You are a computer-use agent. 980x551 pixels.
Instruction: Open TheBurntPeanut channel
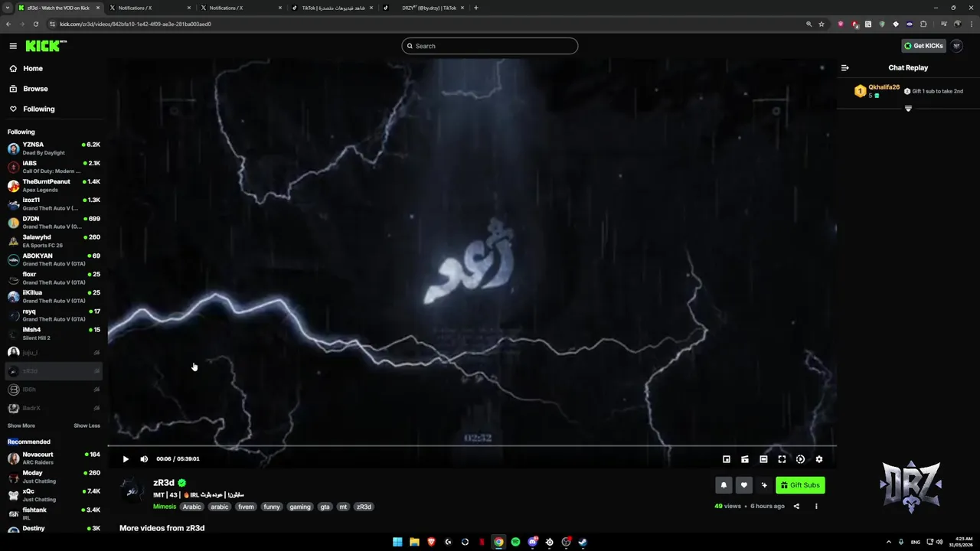click(54, 185)
